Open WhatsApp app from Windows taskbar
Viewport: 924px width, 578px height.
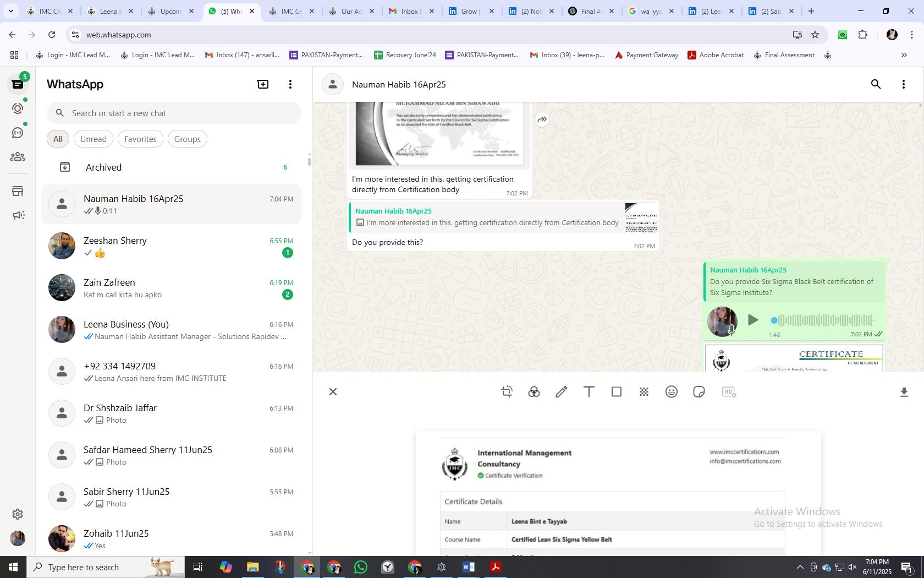[x=361, y=567]
